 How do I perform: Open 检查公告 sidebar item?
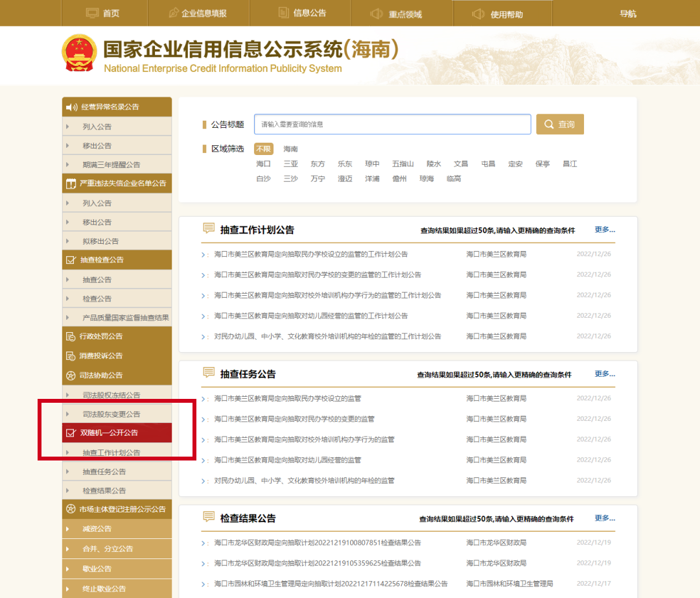coord(117,299)
